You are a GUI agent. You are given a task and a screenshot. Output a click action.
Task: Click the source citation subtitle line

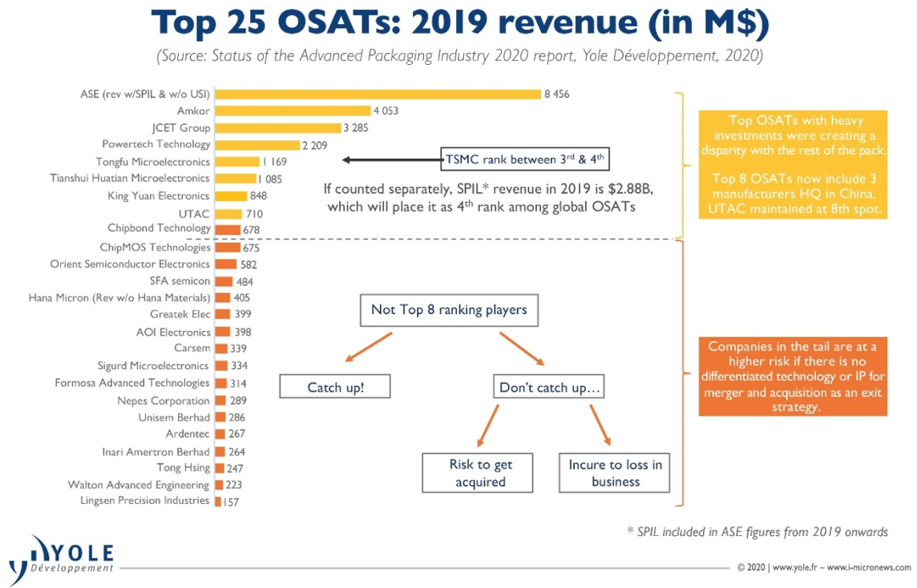(459, 55)
